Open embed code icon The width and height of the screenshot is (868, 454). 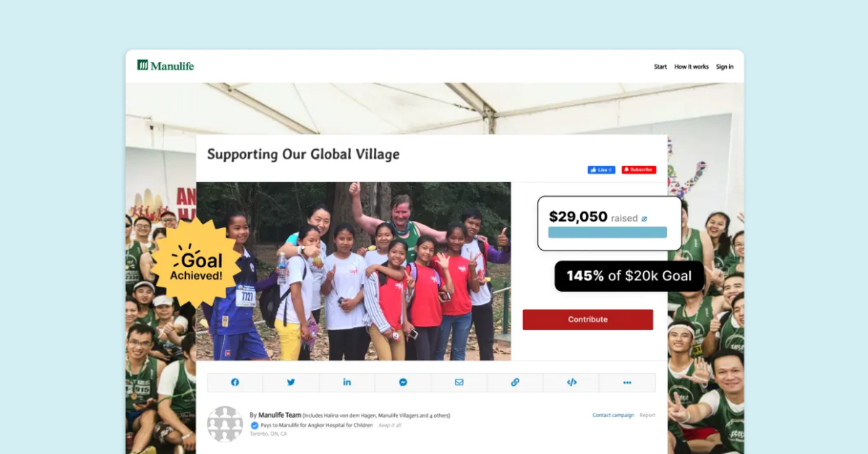571,382
